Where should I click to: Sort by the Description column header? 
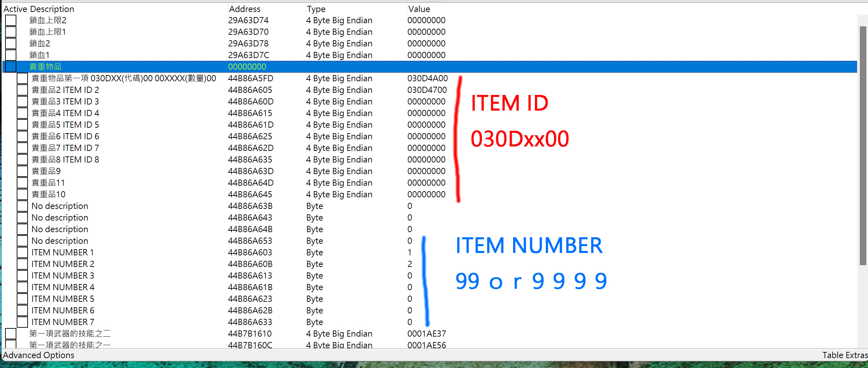(x=52, y=9)
